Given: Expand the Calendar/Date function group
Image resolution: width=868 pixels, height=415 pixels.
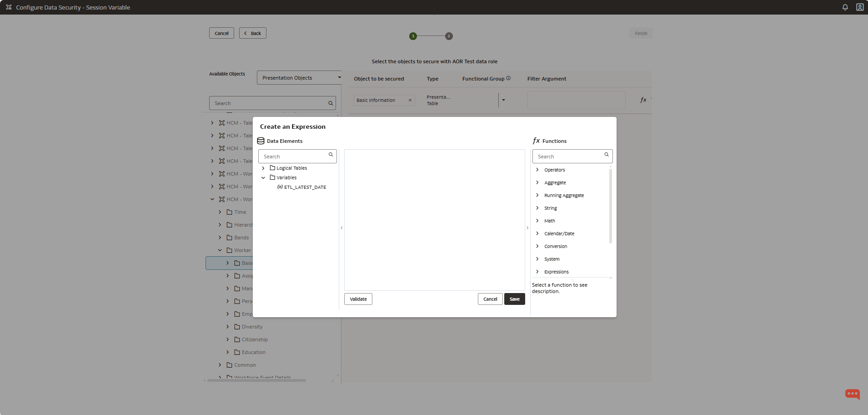Looking at the screenshot, I should coord(537,233).
